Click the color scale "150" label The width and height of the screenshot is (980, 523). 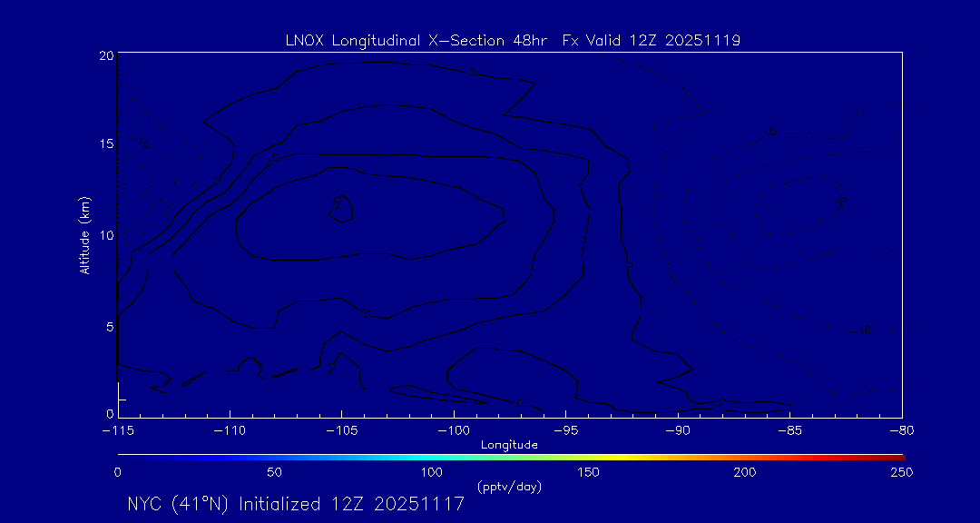[589, 472]
